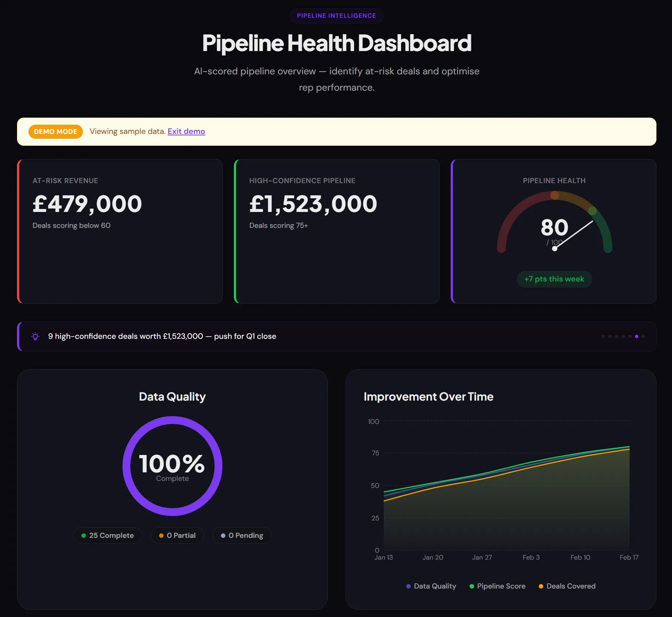Toggle the Data Quality legend label
Viewport: 672px width, 617px height.
pos(435,586)
